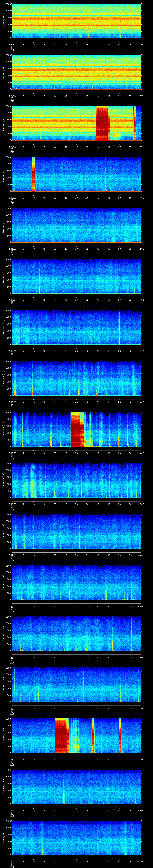Image resolution: width=153 pixels, height=868 pixels.
Task: Select the spectrogram panel starting at 3:46:00
Action: coord(77,481)
